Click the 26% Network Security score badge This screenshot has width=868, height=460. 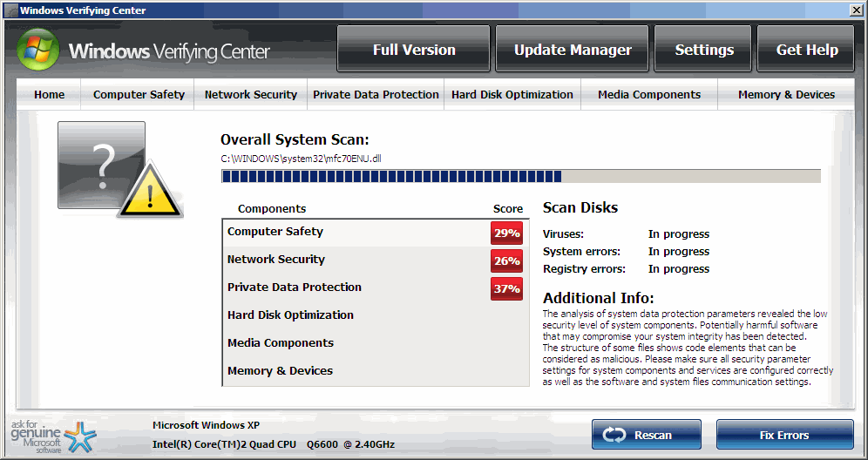pos(506,260)
